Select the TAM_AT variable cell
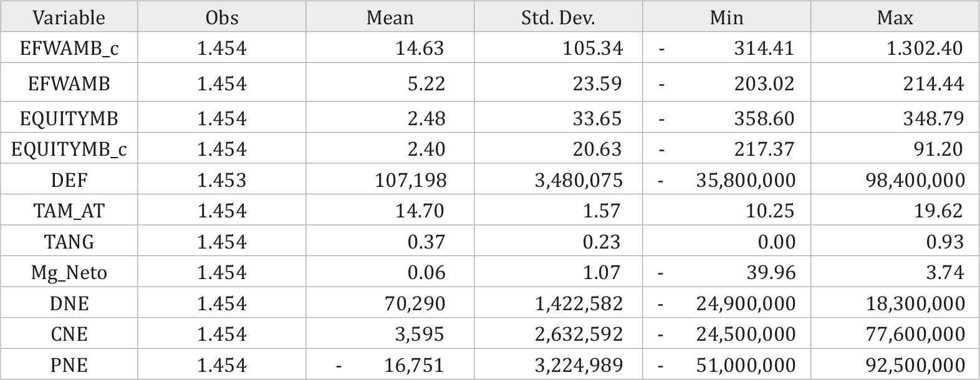 (x=69, y=211)
